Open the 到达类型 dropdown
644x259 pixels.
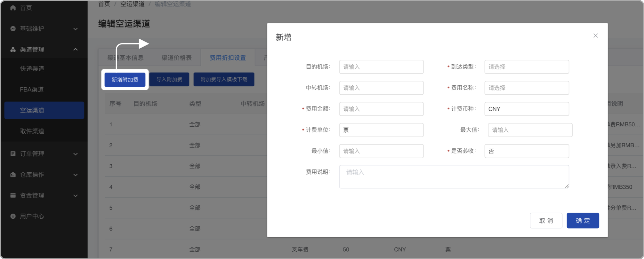[526, 67]
